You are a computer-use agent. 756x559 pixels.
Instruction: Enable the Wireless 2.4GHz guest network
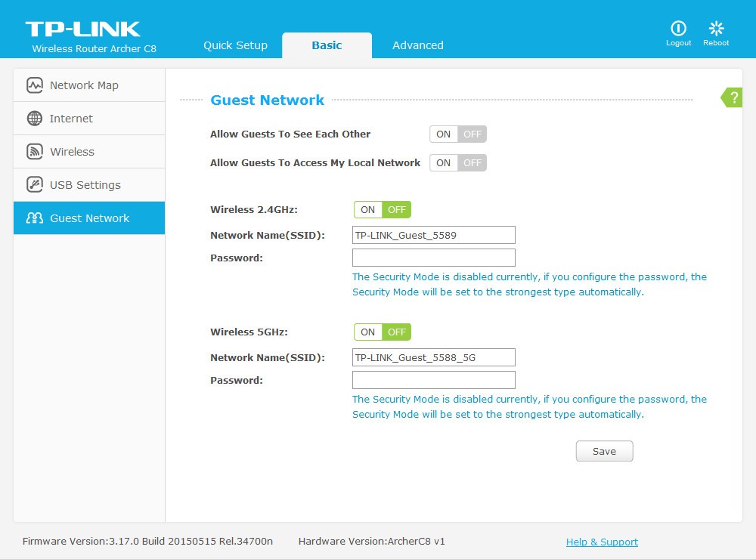[368, 210]
